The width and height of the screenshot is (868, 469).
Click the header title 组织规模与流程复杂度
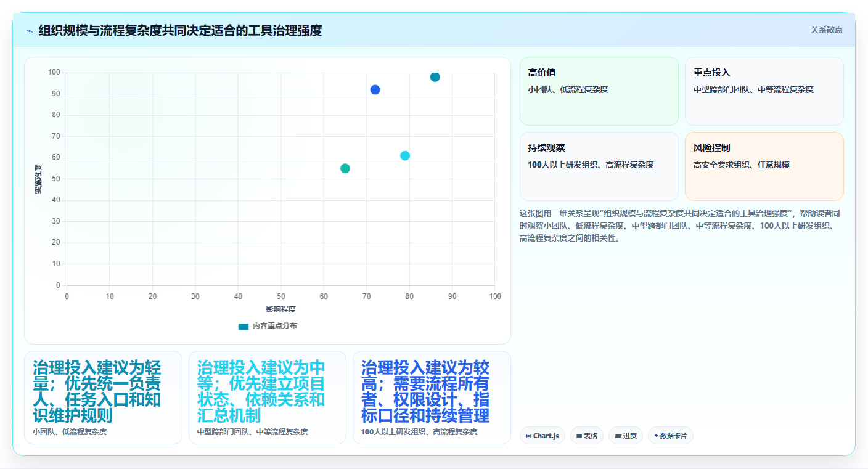pyautogui.click(x=180, y=30)
